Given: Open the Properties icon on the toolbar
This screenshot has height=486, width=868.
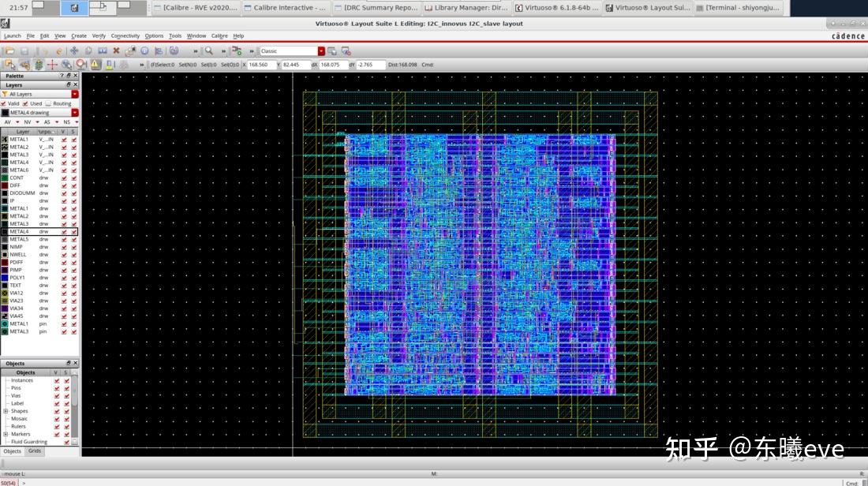Looking at the screenshot, I should pos(144,50).
